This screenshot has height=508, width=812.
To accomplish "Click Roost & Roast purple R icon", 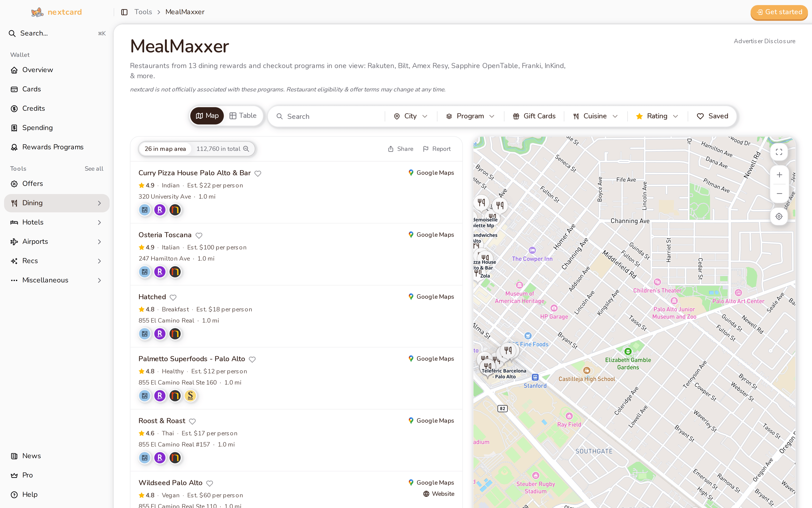I will pos(160,458).
